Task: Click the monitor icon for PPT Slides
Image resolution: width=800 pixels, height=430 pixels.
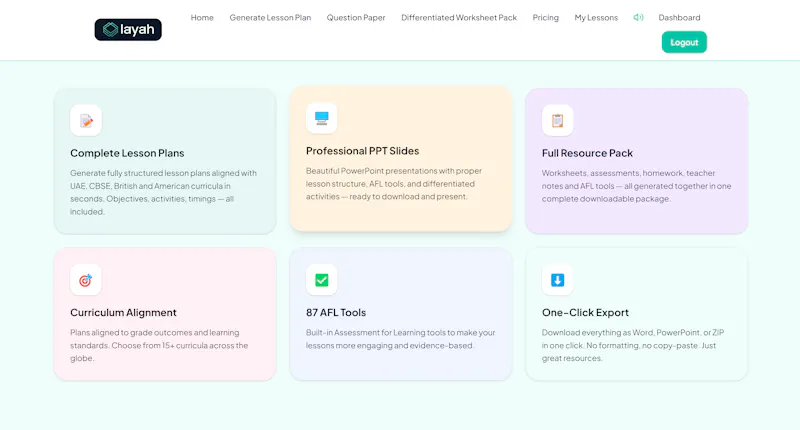Action: coord(321,118)
